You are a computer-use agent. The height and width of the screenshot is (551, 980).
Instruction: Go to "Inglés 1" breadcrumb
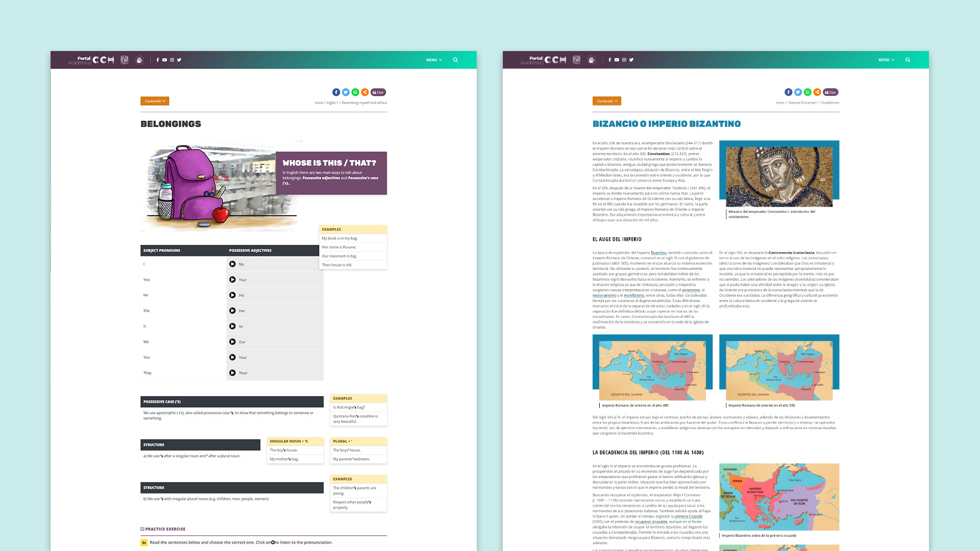(x=332, y=103)
